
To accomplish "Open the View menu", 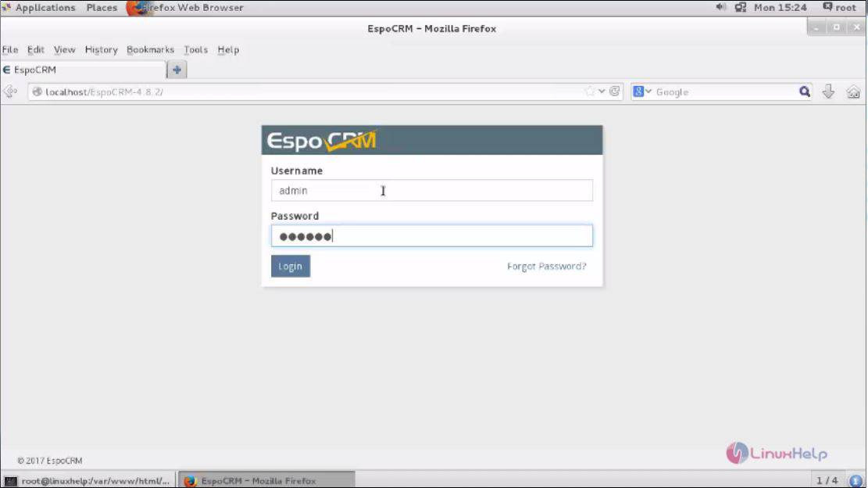I will pos(64,50).
